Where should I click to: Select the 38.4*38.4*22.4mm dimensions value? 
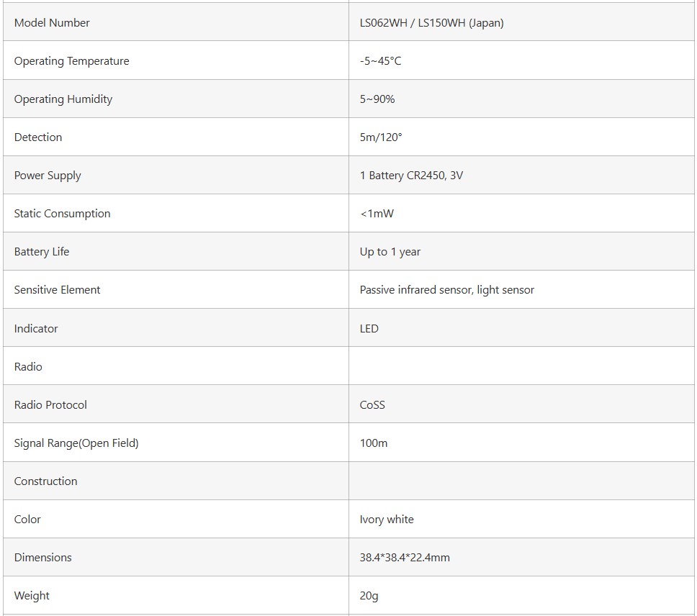(x=405, y=558)
